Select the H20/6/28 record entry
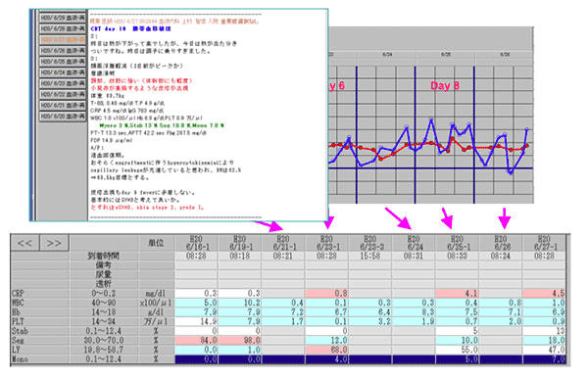 [63, 28]
